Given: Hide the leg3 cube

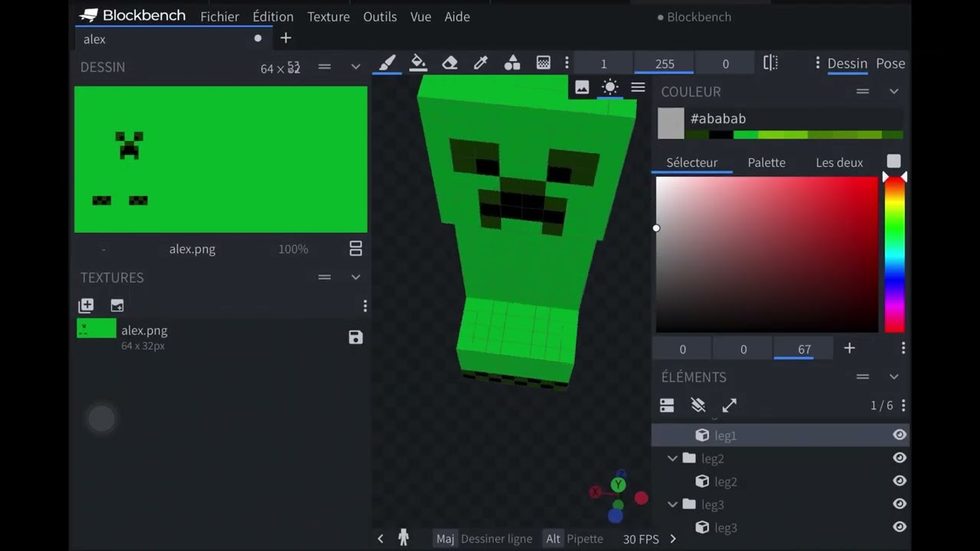Looking at the screenshot, I should (900, 527).
